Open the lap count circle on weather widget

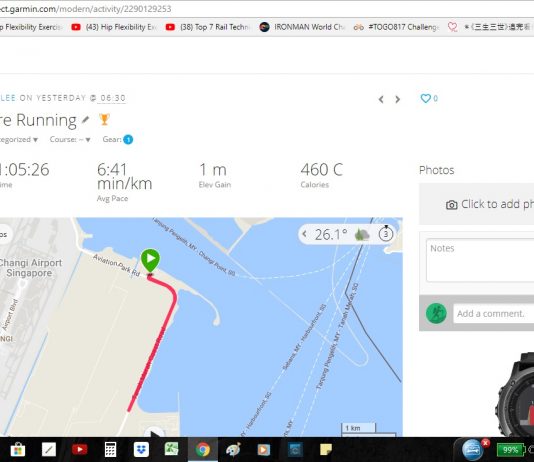(x=386, y=234)
